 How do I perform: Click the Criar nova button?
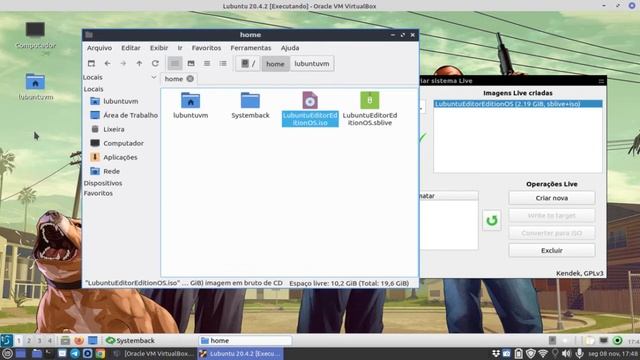(x=552, y=198)
